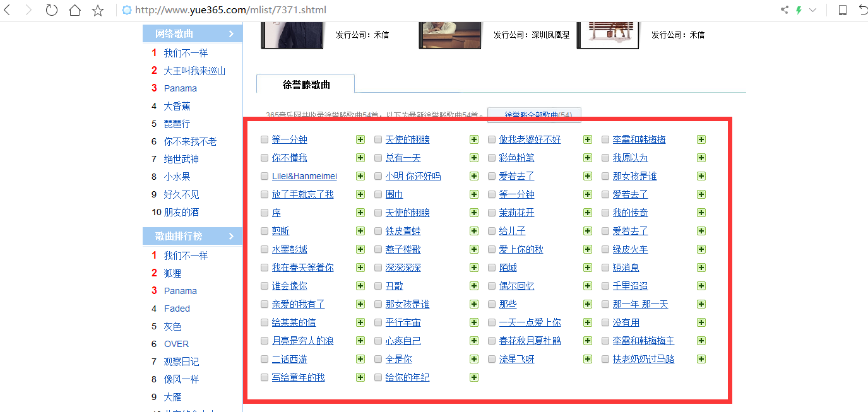Open dropdown arrow beside lightning icon

tap(813, 10)
